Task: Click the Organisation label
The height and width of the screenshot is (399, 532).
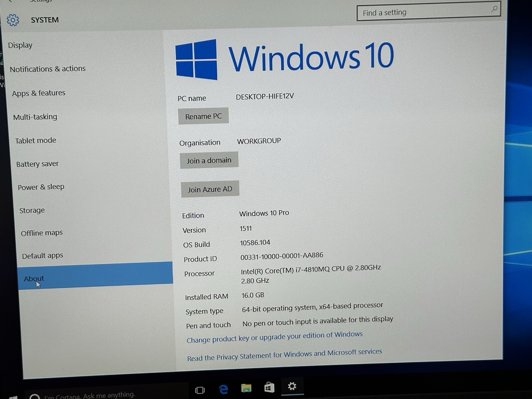Action: pyautogui.click(x=200, y=143)
